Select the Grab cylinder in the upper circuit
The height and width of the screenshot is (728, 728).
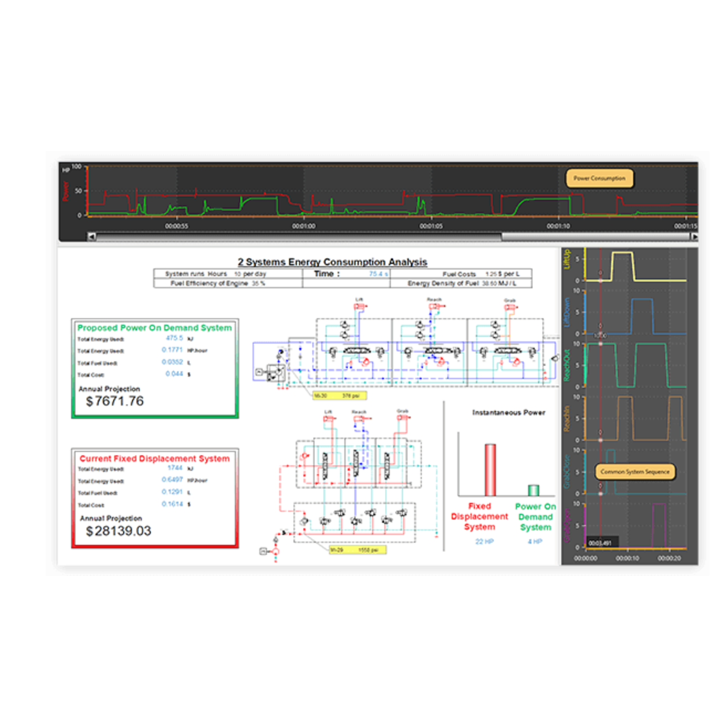click(x=510, y=307)
